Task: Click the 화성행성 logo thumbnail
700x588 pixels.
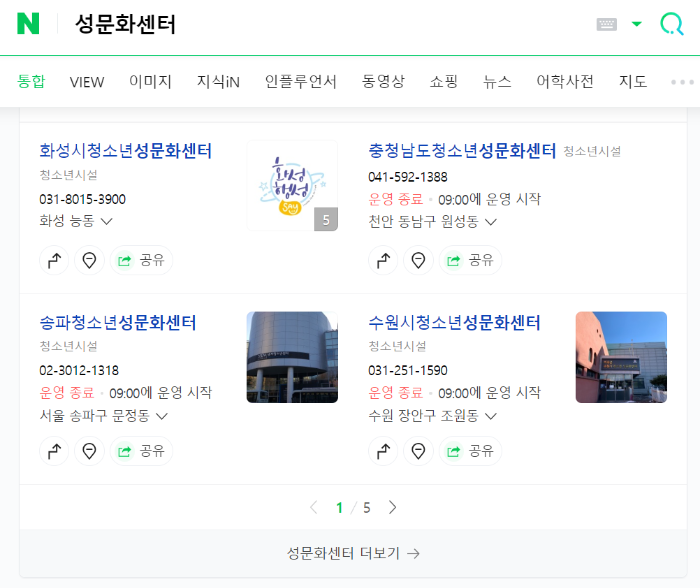Action: [292, 186]
